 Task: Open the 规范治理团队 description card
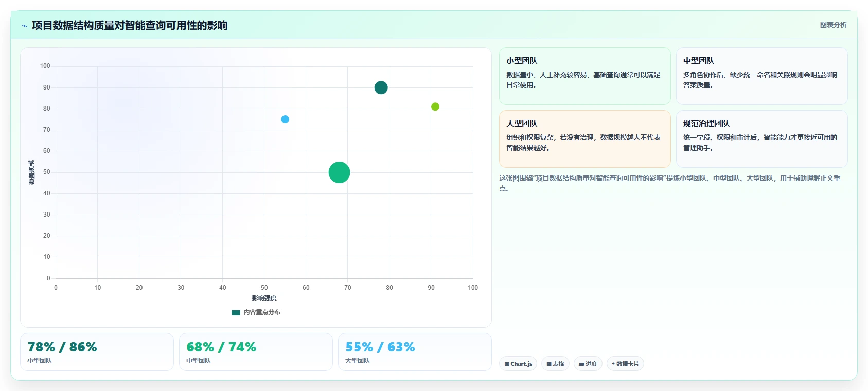tap(761, 139)
